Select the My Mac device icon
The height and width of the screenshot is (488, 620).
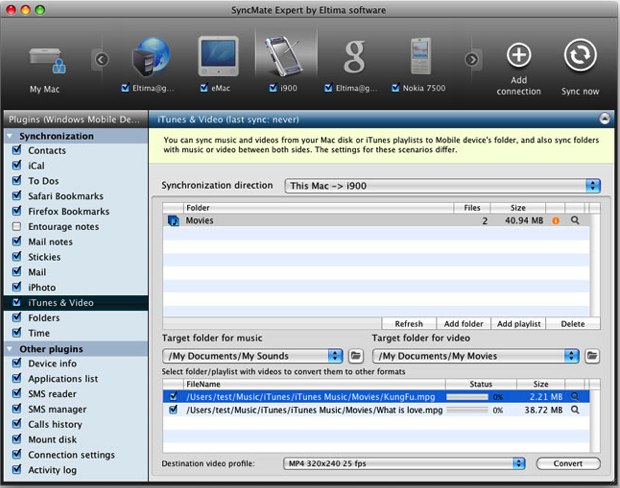tap(47, 61)
